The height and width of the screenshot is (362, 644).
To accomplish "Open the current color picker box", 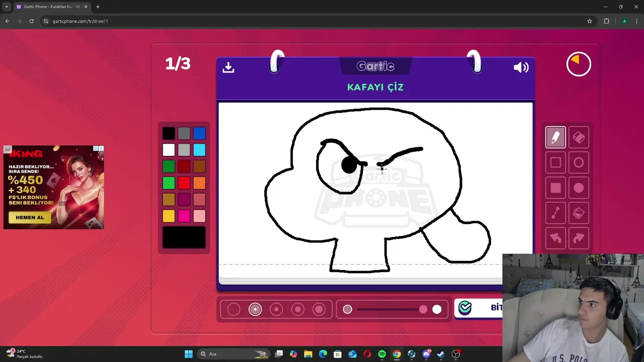I will 184,237.
